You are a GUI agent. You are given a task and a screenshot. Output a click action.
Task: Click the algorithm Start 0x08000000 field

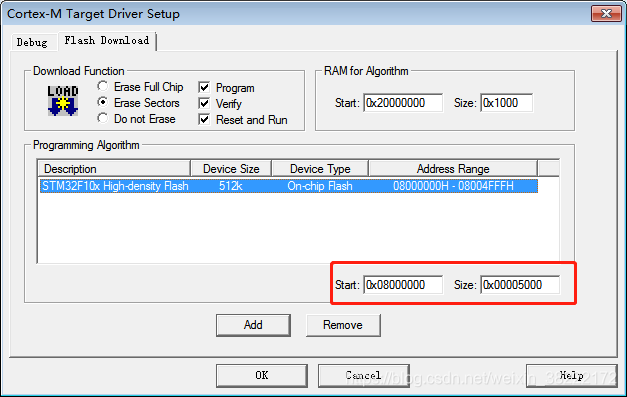click(403, 285)
